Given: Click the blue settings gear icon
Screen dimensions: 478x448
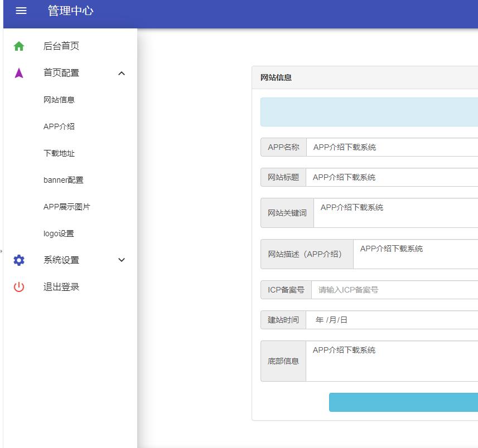Looking at the screenshot, I should coord(19,260).
